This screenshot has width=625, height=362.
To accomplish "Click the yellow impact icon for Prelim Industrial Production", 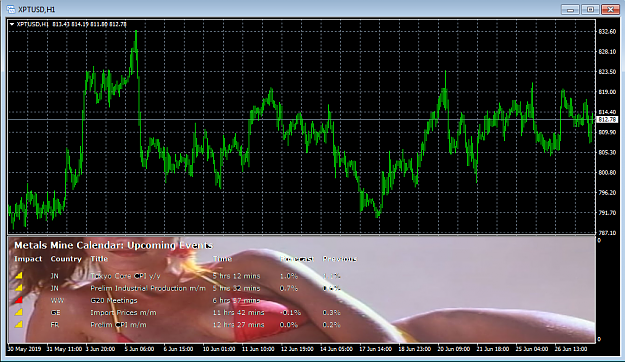I will click(x=19, y=288).
